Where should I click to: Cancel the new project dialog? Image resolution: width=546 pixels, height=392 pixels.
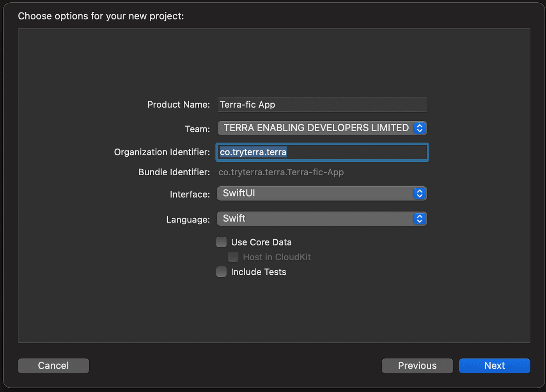coord(53,366)
